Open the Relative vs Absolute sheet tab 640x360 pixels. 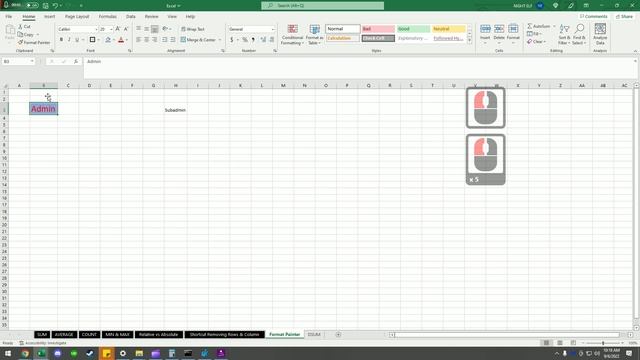point(158,335)
